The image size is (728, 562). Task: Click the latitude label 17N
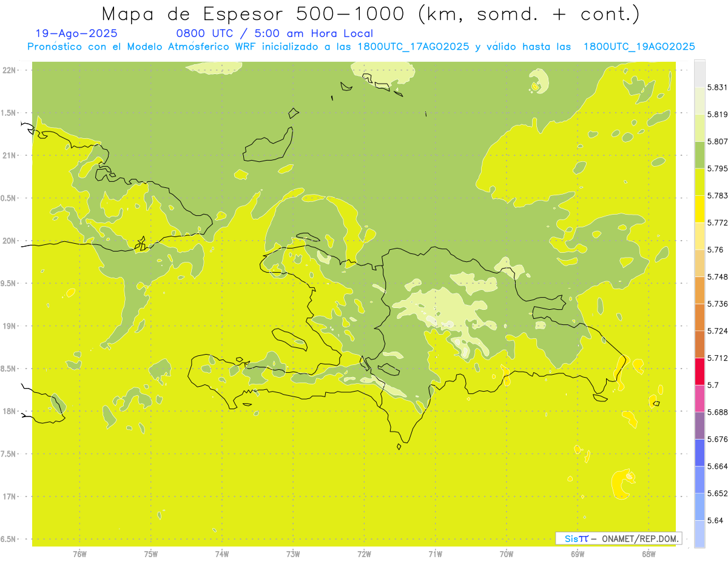pyautogui.click(x=8, y=497)
